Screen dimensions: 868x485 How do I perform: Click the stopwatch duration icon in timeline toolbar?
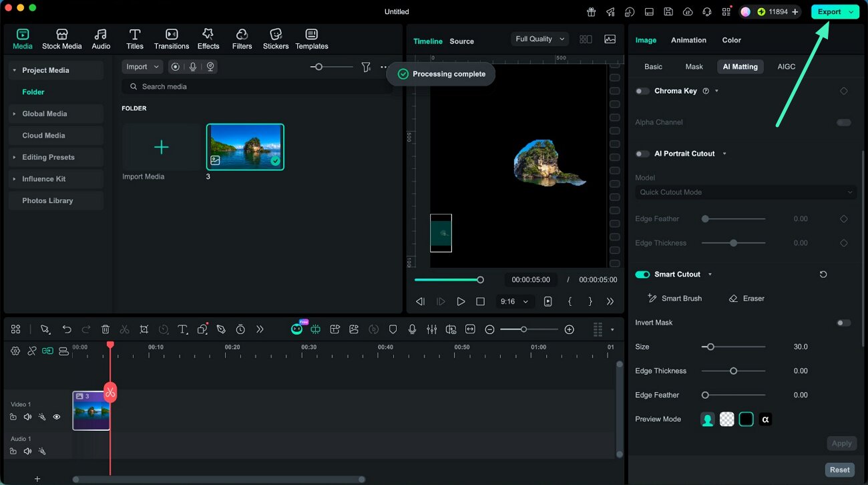240,329
